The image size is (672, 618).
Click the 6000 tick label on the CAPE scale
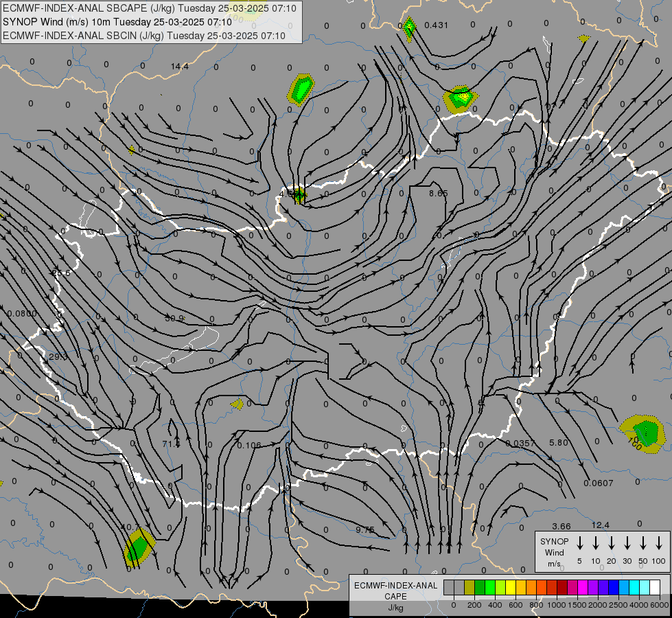659,605
